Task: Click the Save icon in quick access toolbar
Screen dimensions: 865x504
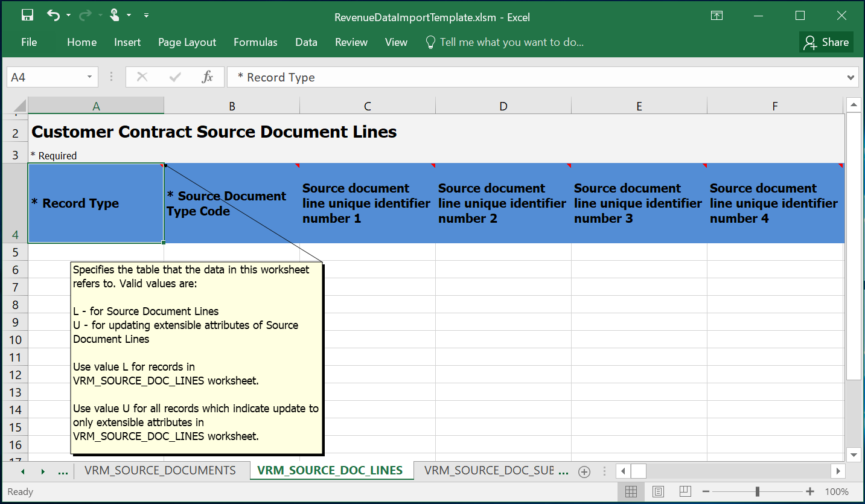Action: click(27, 16)
